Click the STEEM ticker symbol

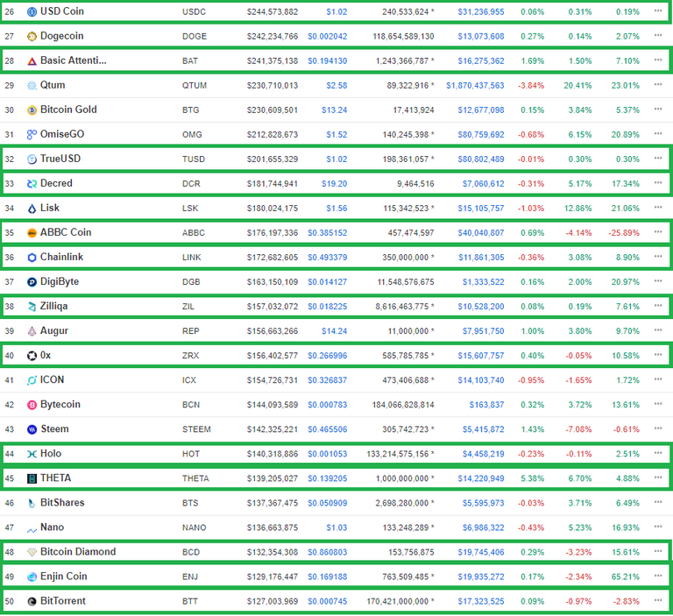click(x=196, y=429)
